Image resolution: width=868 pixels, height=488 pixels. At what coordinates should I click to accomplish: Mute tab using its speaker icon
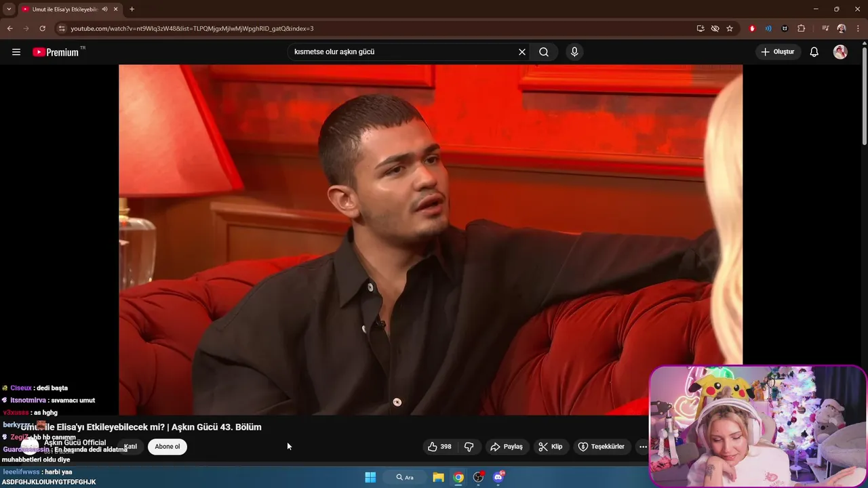pos(105,9)
